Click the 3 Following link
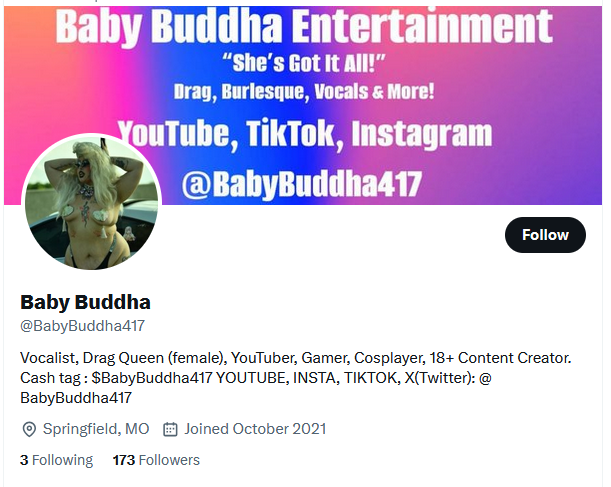The image size is (611, 487). tap(57, 460)
